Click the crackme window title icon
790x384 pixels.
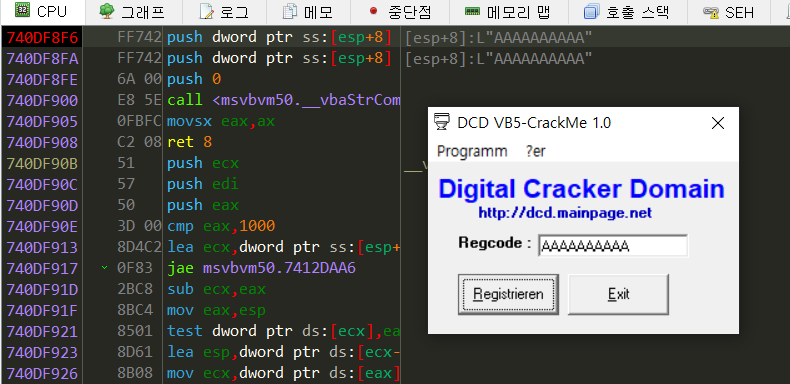point(442,122)
